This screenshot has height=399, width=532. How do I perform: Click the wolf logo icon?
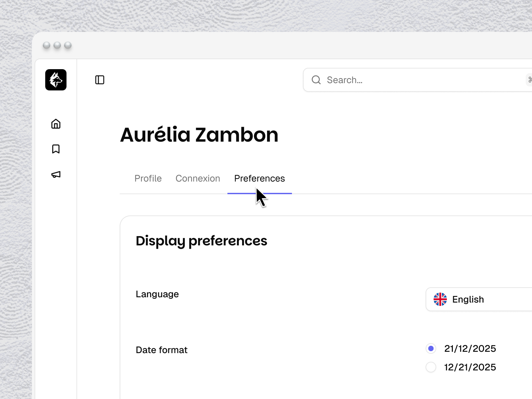click(x=56, y=80)
